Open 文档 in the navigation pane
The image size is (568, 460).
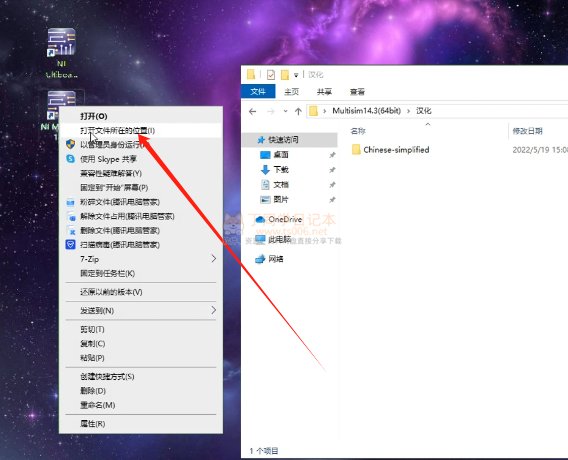pyautogui.click(x=281, y=185)
